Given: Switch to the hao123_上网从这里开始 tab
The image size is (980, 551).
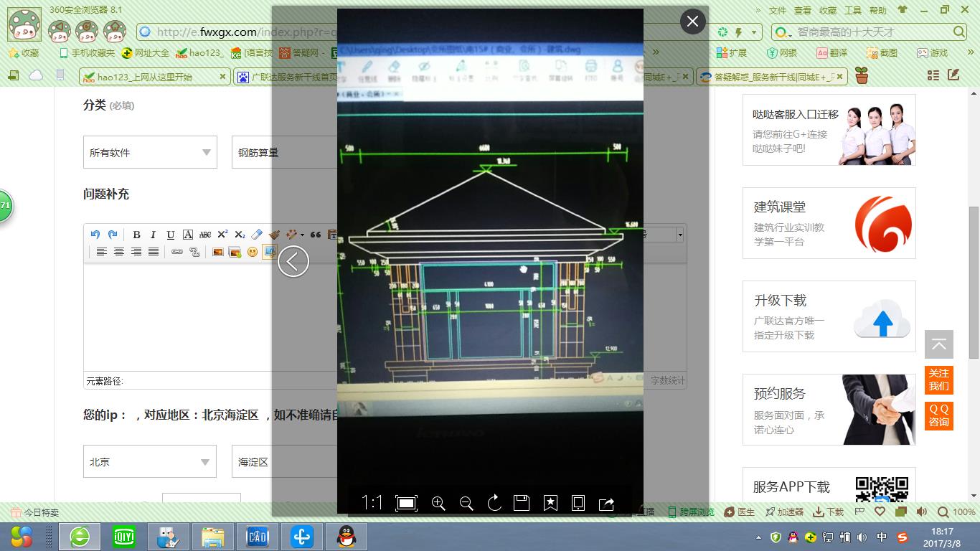Looking at the screenshot, I should coord(154,77).
